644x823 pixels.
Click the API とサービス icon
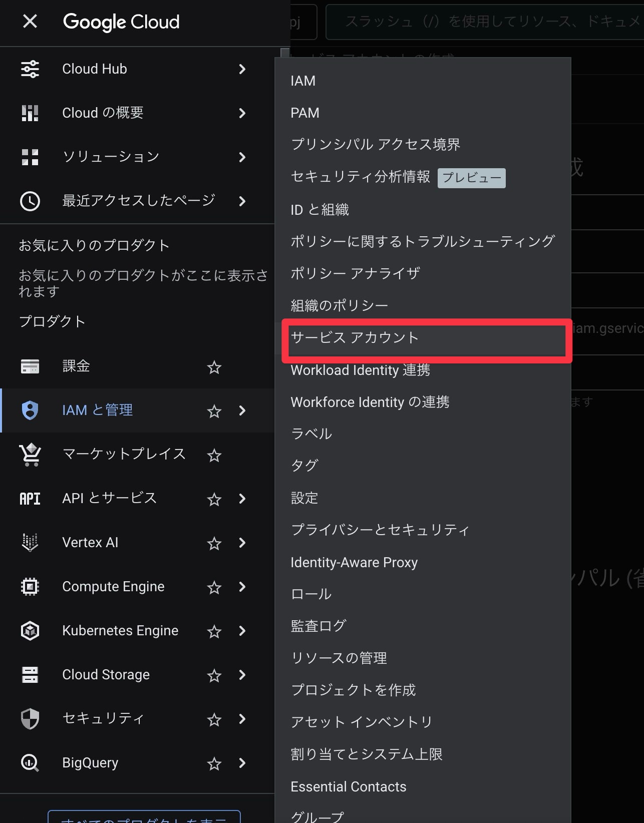30,499
